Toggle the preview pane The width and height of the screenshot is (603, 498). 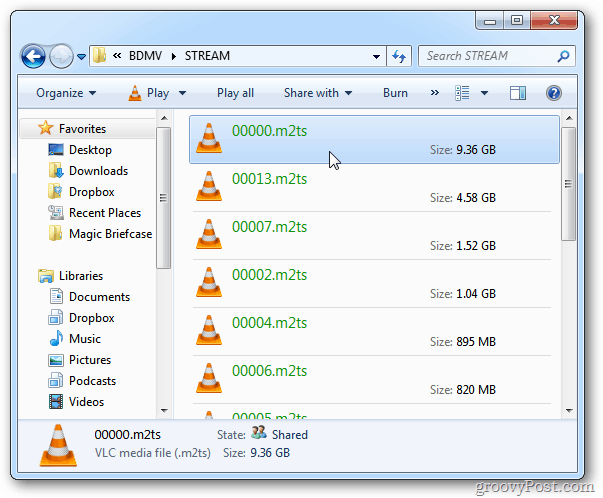pyautogui.click(x=518, y=93)
